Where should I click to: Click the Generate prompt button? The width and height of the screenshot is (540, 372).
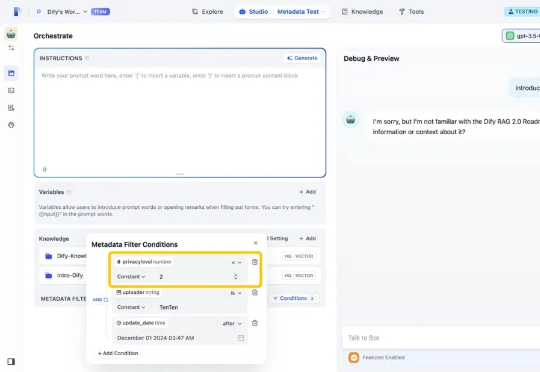coord(302,58)
